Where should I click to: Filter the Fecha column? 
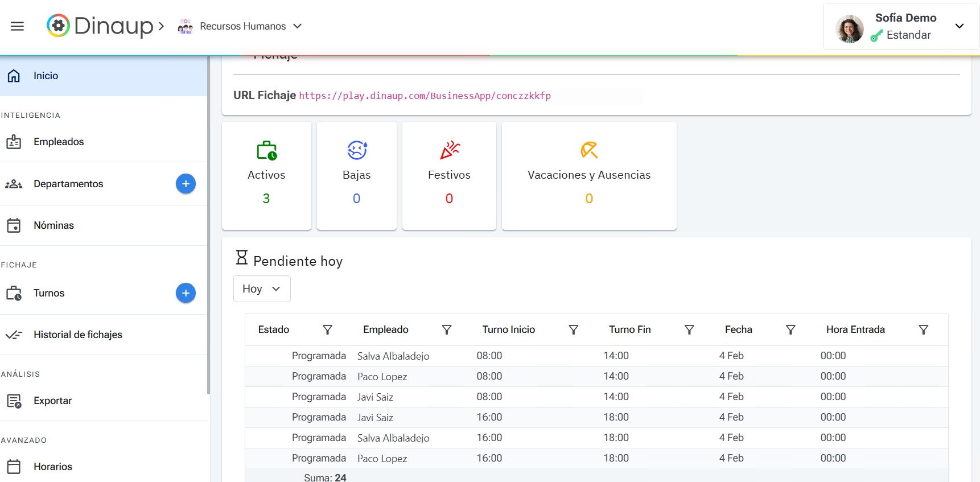tap(790, 330)
